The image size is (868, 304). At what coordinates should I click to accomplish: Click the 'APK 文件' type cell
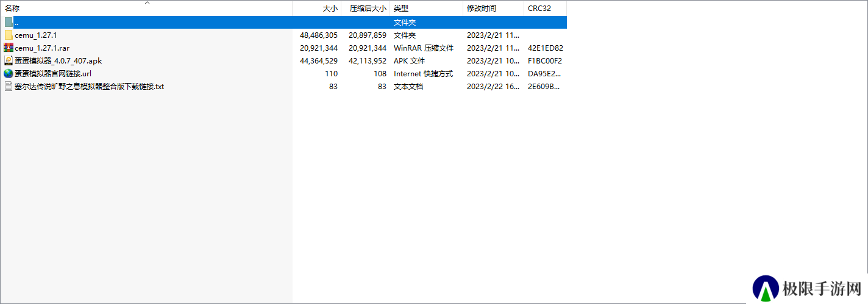click(410, 60)
